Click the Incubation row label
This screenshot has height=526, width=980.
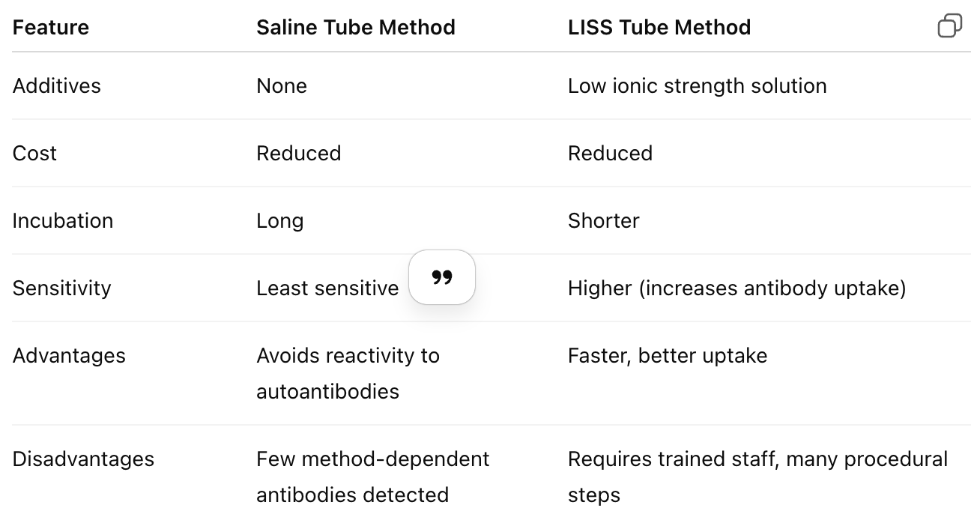(63, 221)
